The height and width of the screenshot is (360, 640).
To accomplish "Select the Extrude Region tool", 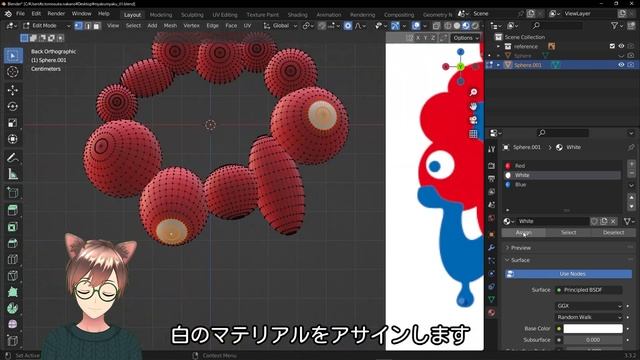I will (13, 210).
